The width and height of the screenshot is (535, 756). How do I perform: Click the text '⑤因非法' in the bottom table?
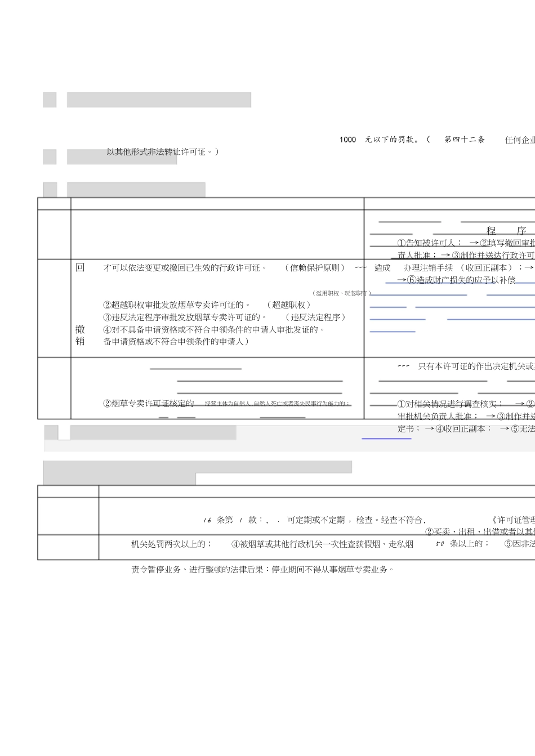pyautogui.click(x=519, y=544)
